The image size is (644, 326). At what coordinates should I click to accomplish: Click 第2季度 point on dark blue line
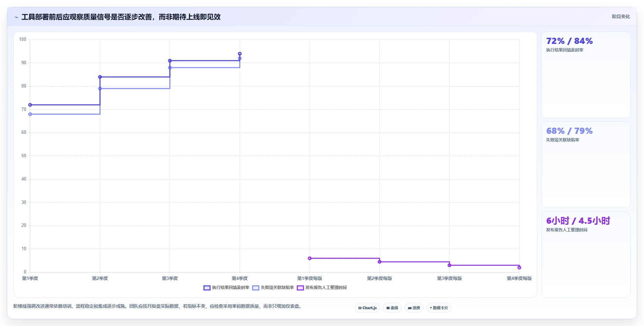pos(100,77)
